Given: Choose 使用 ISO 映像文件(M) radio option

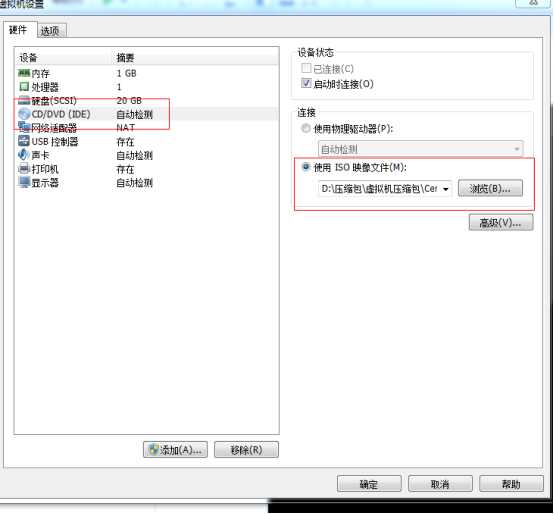Looking at the screenshot, I should pyautogui.click(x=306, y=167).
